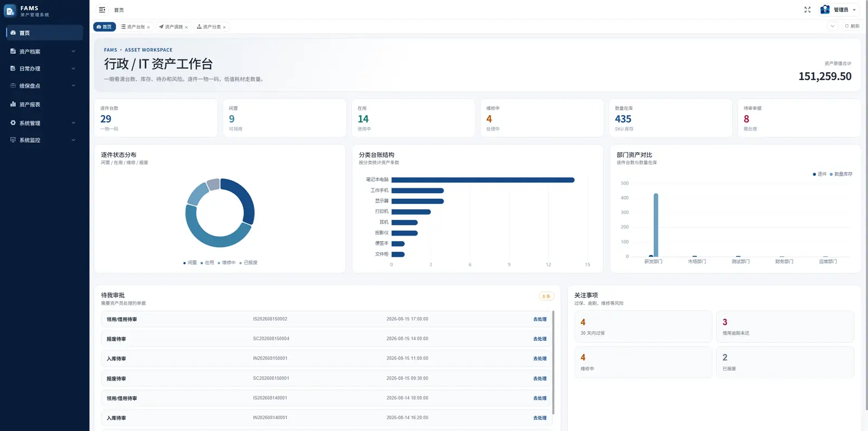Toggle the 数量库存 legend in the department chart
868x431 pixels.
pyautogui.click(x=841, y=174)
